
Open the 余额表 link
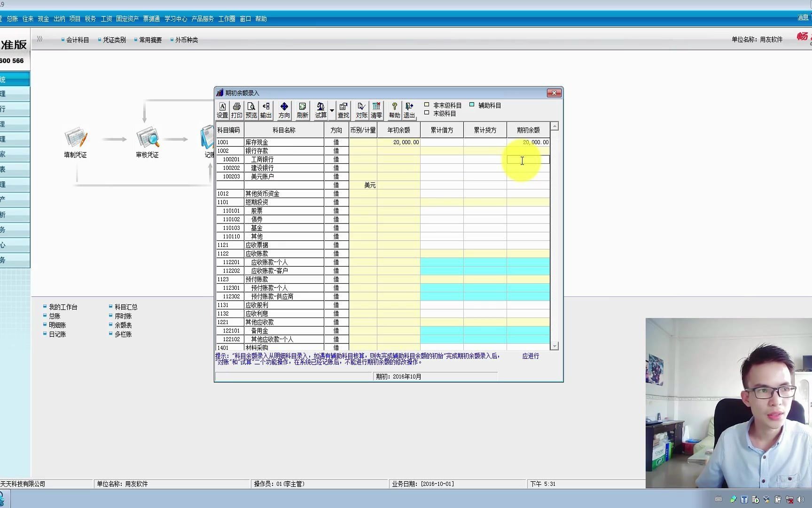pos(123,325)
